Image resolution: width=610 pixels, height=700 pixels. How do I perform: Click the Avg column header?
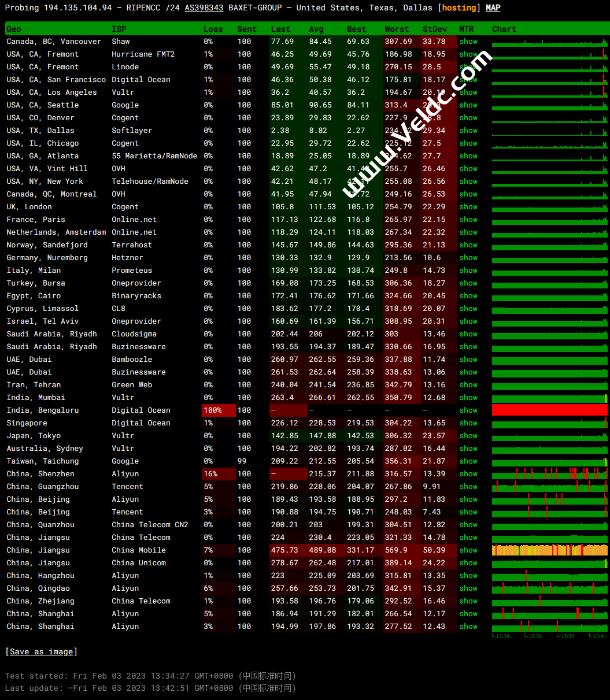pyautogui.click(x=316, y=29)
